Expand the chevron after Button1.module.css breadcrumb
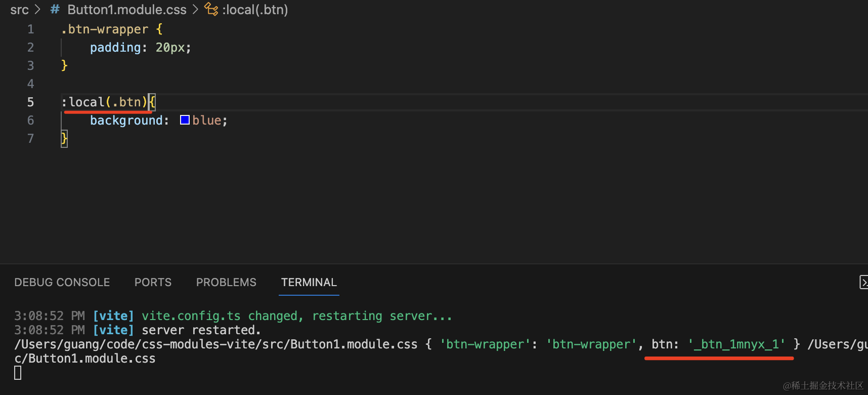This screenshot has height=395, width=868. point(195,10)
